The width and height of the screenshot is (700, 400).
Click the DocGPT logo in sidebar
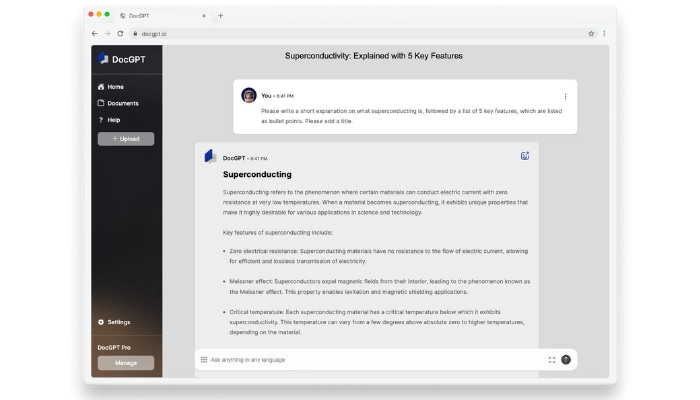coord(122,59)
